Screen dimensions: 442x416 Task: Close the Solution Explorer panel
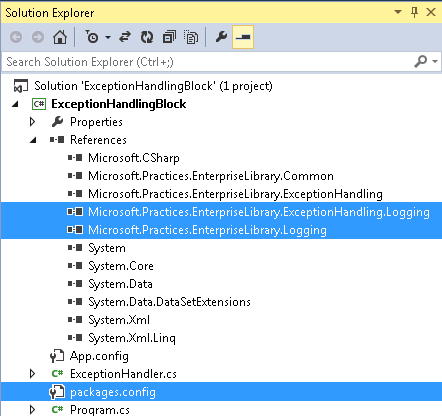point(431,12)
